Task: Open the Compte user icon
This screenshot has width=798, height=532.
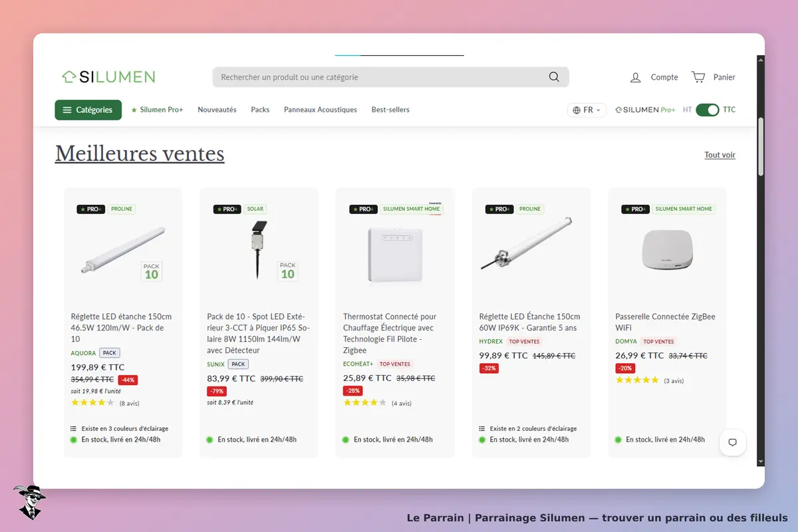Action: (636, 77)
